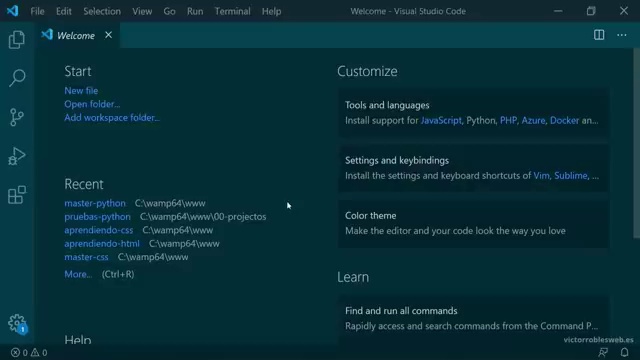The height and width of the screenshot is (360, 640).
Task: Open the File menu
Action: pyautogui.click(x=37, y=11)
